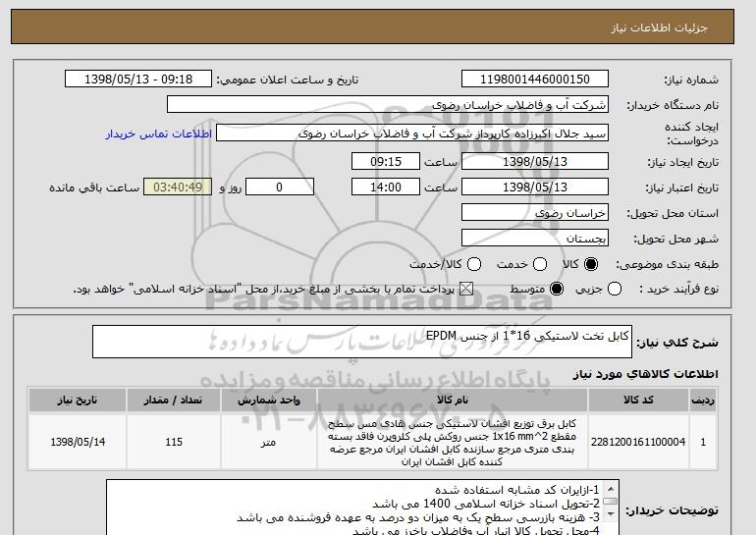The height and width of the screenshot is (535, 756).
Task: Click the creation time field 09:15
Action: coord(386,161)
